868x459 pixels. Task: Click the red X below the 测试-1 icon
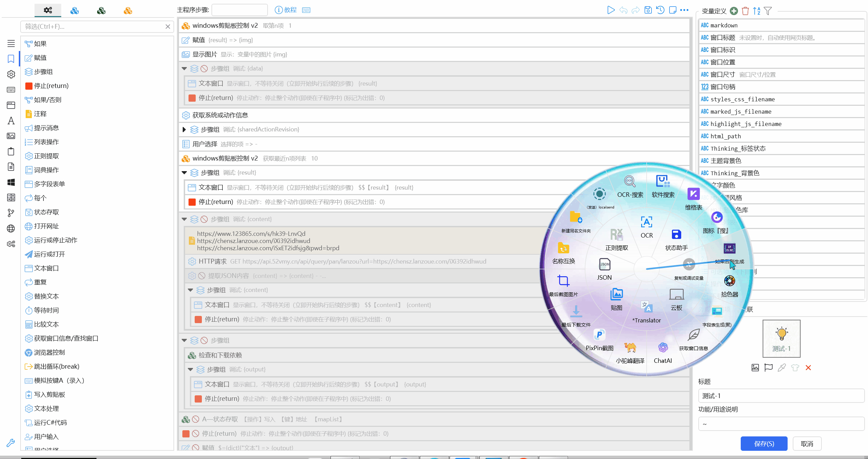(808, 368)
